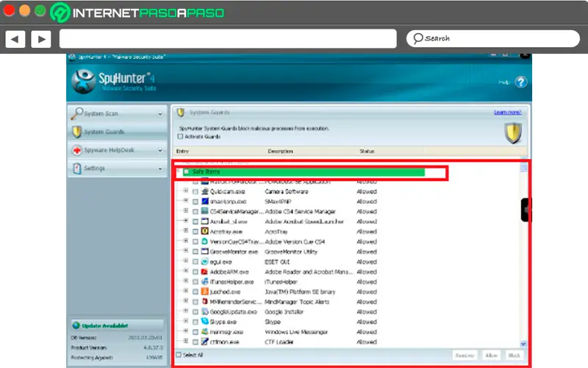Open the Spyware HelpDesk sidebar section
The height and width of the screenshot is (368, 588).
[x=118, y=150]
